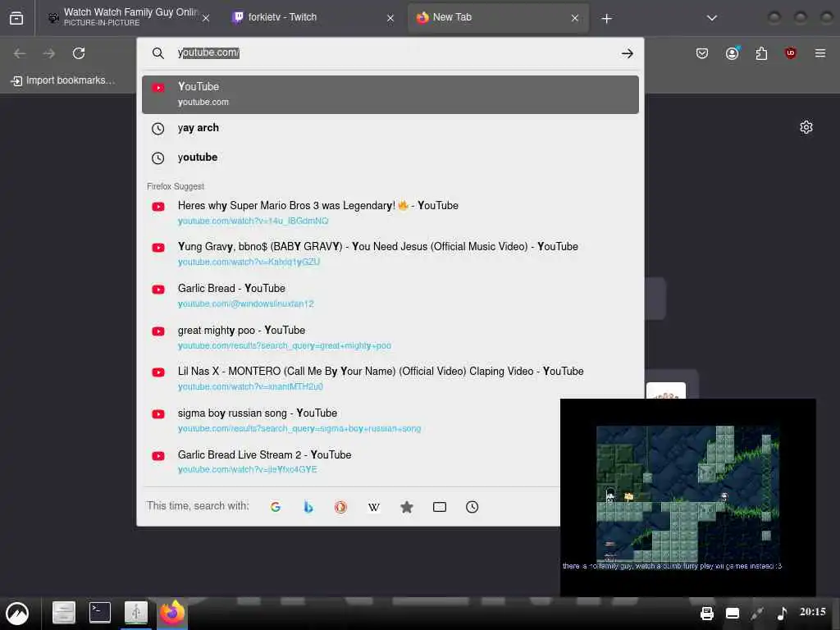Go back with the back arrow
Screen dimensions: 840x630
click(20, 53)
